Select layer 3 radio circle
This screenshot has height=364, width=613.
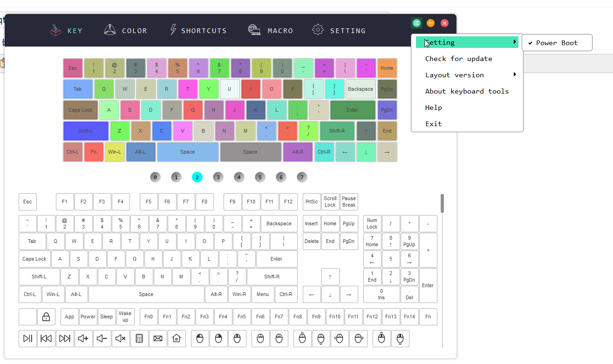click(218, 177)
